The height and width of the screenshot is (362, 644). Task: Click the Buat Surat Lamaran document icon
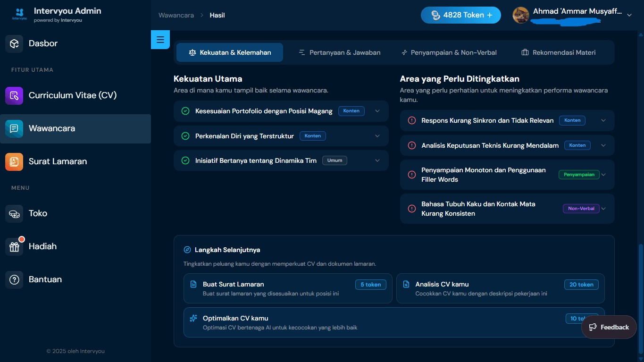click(x=193, y=284)
